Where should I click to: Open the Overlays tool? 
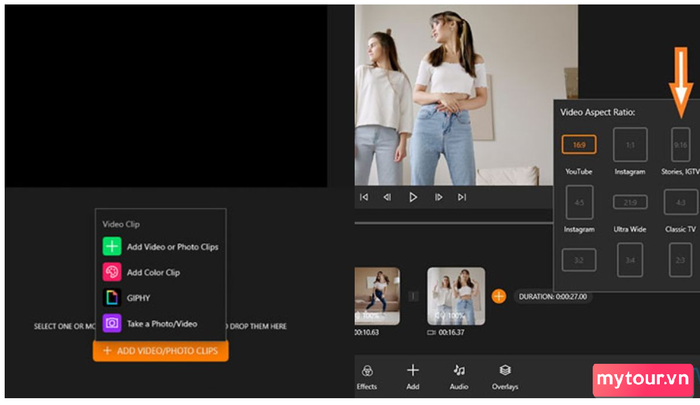(505, 376)
